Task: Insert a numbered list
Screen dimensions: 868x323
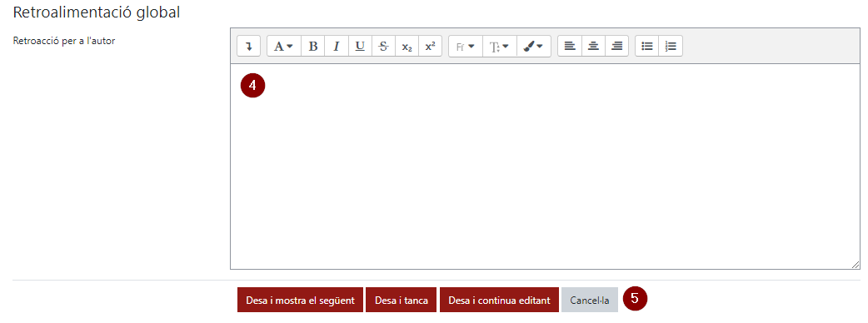Action: [x=671, y=47]
